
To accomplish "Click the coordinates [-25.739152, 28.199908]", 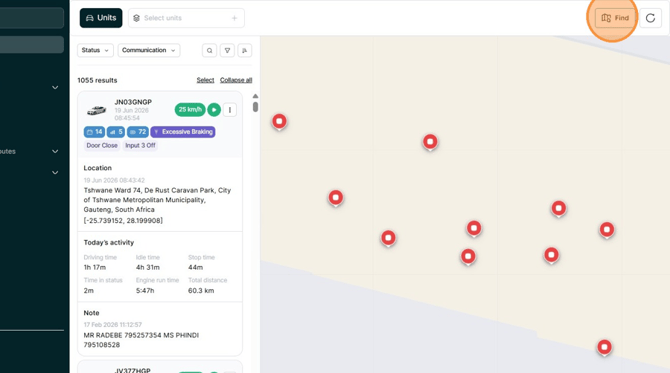I will click(x=123, y=220).
